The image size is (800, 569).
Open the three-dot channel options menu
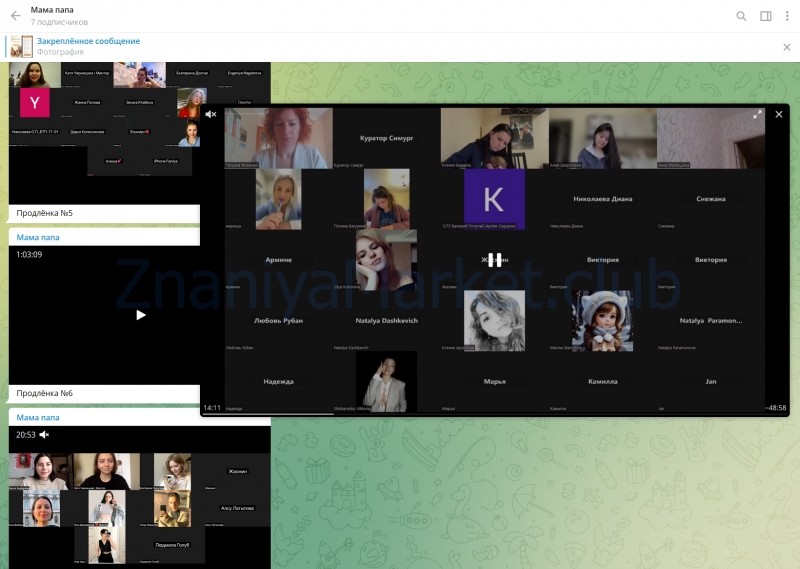[x=787, y=16]
